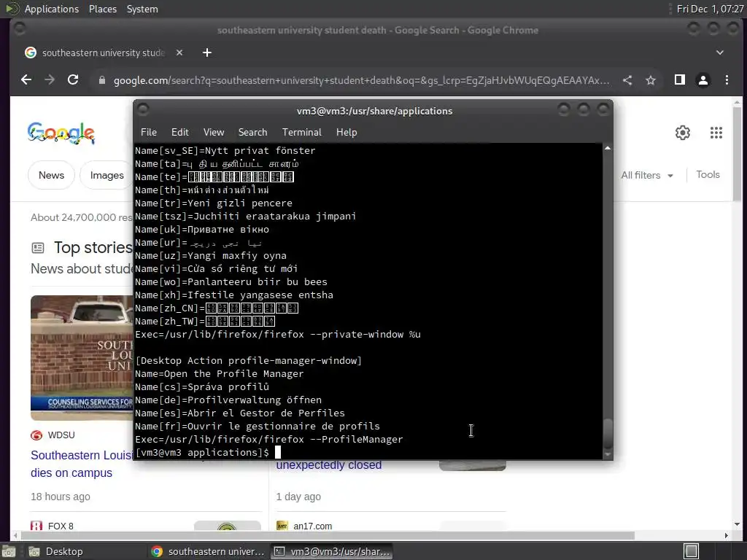Click terminal window menu button in titlebar
The height and width of the screenshot is (560, 747).
(143, 111)
